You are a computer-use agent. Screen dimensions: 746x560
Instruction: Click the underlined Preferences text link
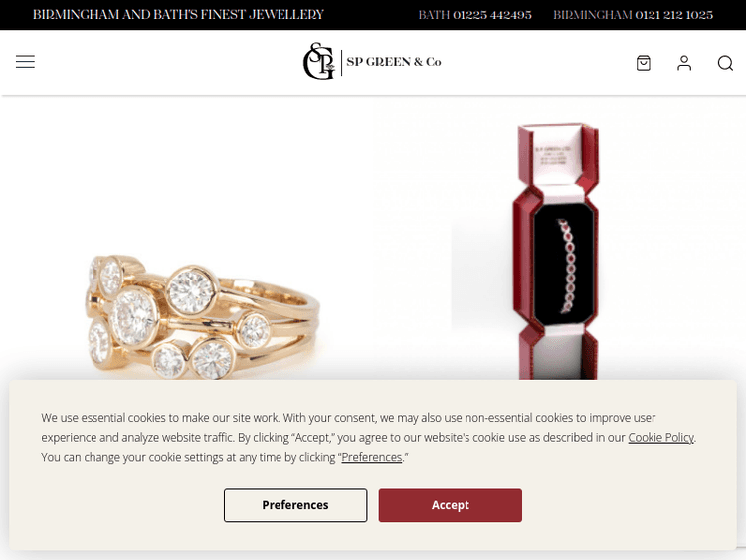coord(372,457)
